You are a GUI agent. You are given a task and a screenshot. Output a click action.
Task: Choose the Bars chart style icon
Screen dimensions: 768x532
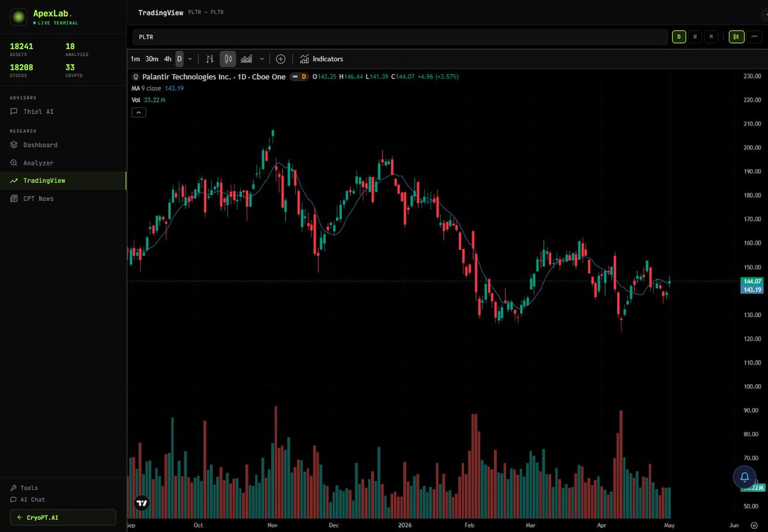click(x=210, y=59)
